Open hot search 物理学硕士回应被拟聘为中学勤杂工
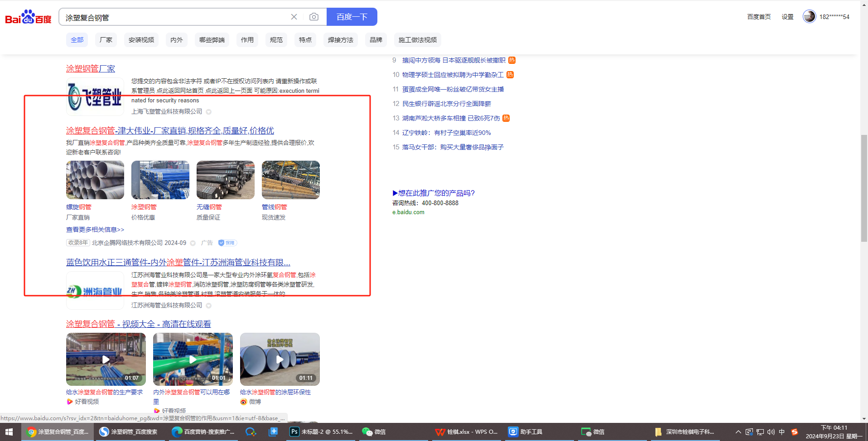This screenshot has width=868, height=441. pyautogui.click(x=453, y=75)
